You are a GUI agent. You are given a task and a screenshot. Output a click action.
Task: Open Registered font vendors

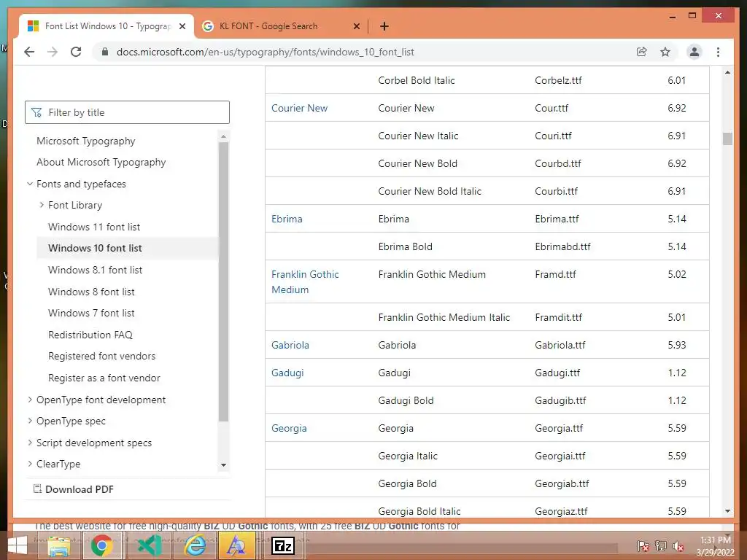[x=101, y=356]
